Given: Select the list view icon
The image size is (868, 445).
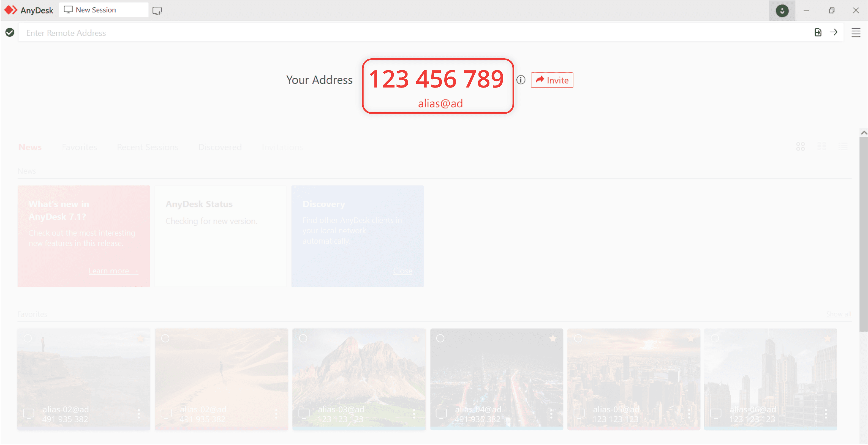Looking at the screenshot, I should 843,146.
